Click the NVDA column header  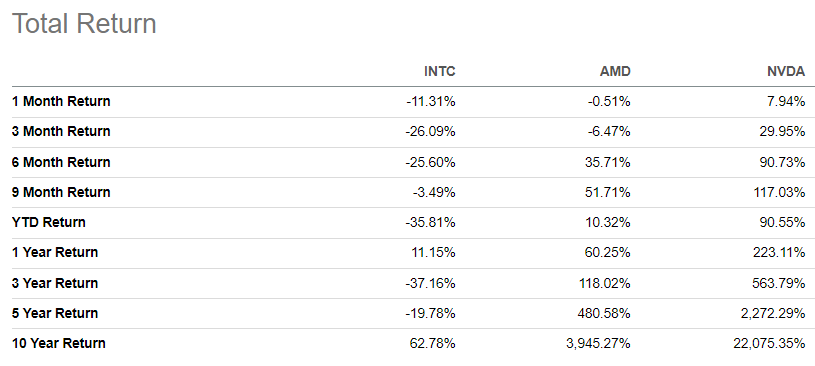786,71
